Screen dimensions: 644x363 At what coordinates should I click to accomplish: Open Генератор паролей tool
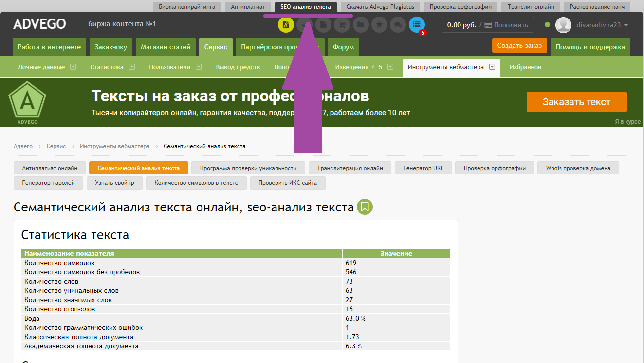(x=49, y=183)
